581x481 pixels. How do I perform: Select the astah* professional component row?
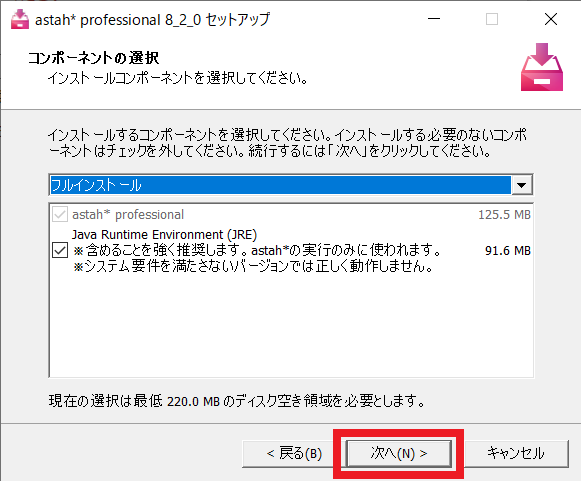tap(291, 214)
